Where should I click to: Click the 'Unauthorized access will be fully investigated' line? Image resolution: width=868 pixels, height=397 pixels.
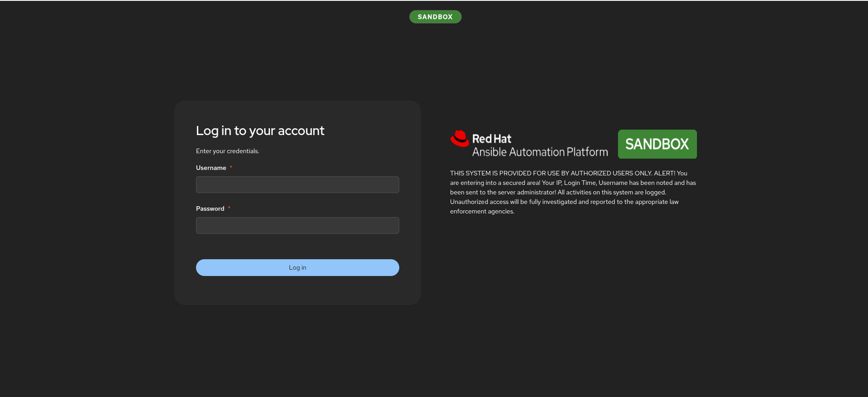point(564,202)
